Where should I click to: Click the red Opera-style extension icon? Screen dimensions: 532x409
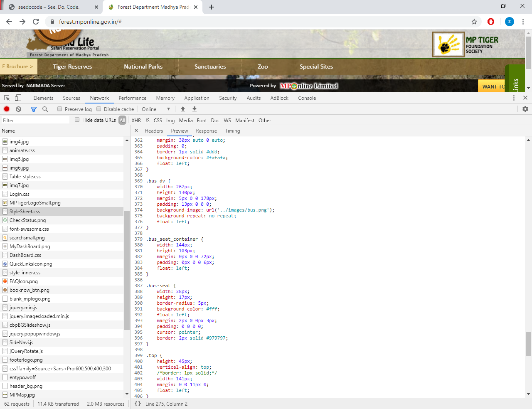(491, 22)
